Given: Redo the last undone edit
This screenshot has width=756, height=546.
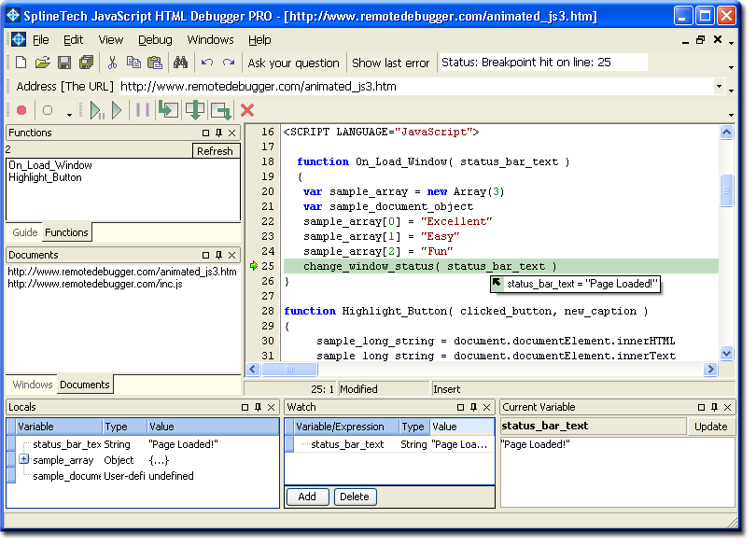Looking at the screenshot, I should [x=229, y=63].
